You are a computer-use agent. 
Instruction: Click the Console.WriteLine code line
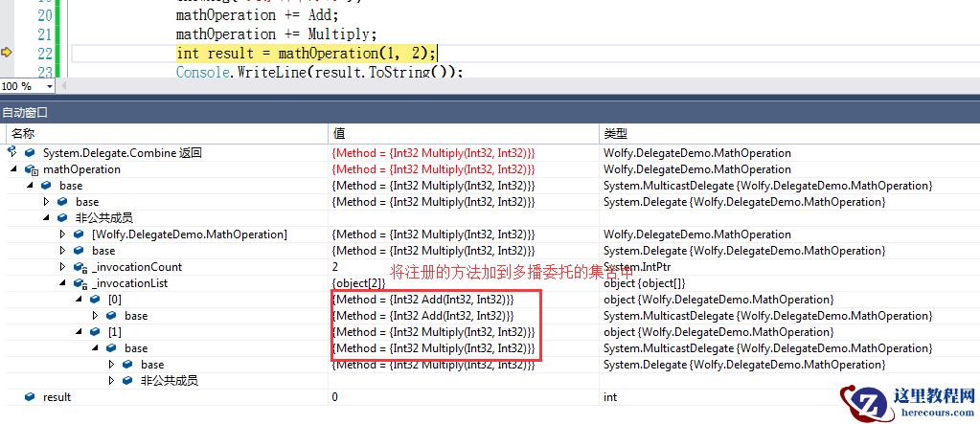pos(319,71)
